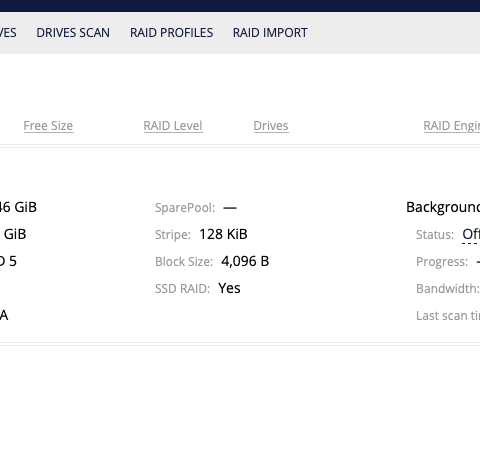Screen dimensions: 480x472
Task: Click the SparePool dash value
Action: coord(230,208)
